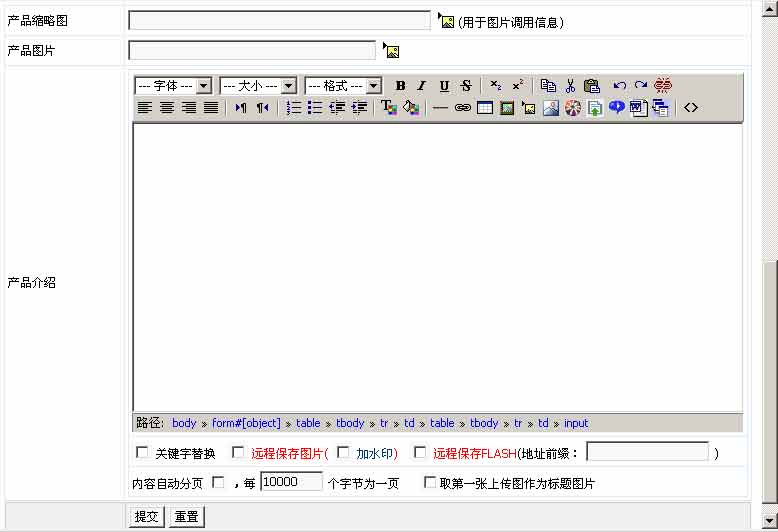Click body in the path bar
Image resolution: width=778 pixels, height=532 pixels.
(x=184, y=423)
